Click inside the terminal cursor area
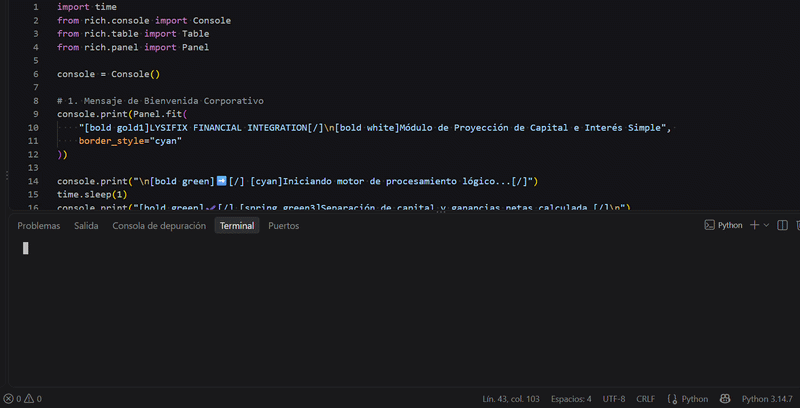 click(x=26, y=248)
